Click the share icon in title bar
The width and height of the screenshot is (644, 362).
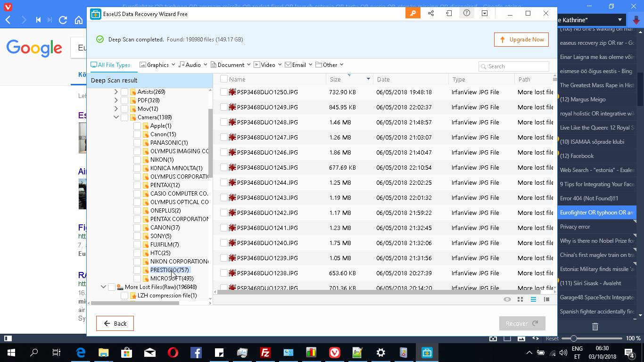(430, 13)
